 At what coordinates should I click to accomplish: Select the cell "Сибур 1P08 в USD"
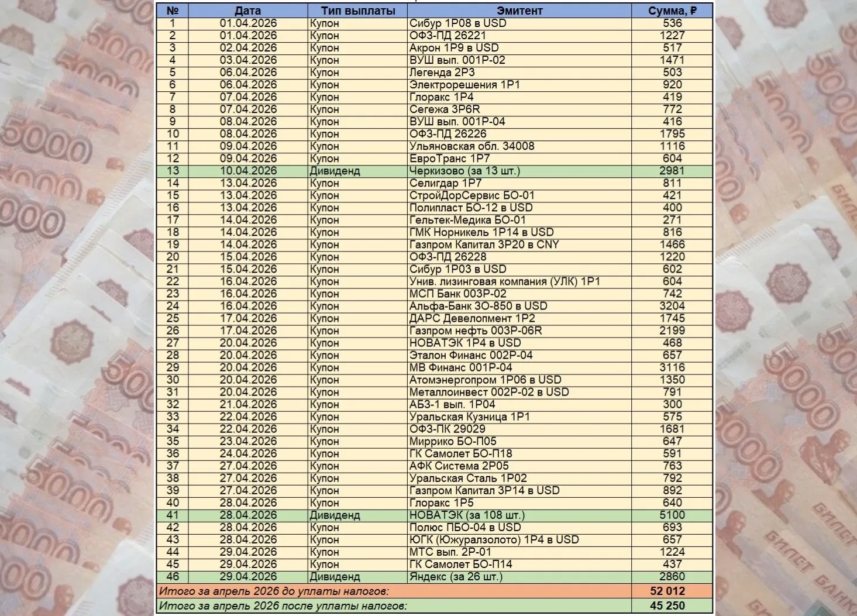click(519, 23)
